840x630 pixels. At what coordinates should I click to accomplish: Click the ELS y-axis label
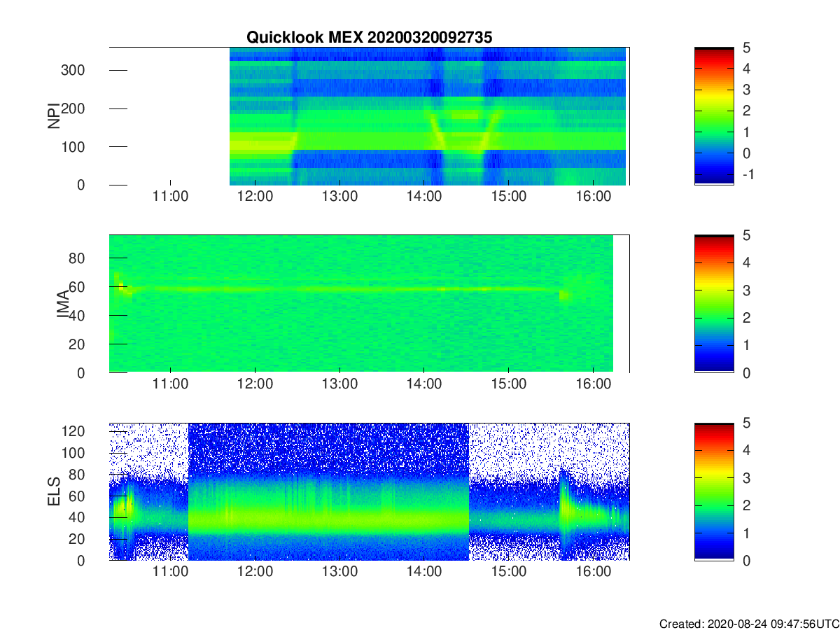click(53, 491)
